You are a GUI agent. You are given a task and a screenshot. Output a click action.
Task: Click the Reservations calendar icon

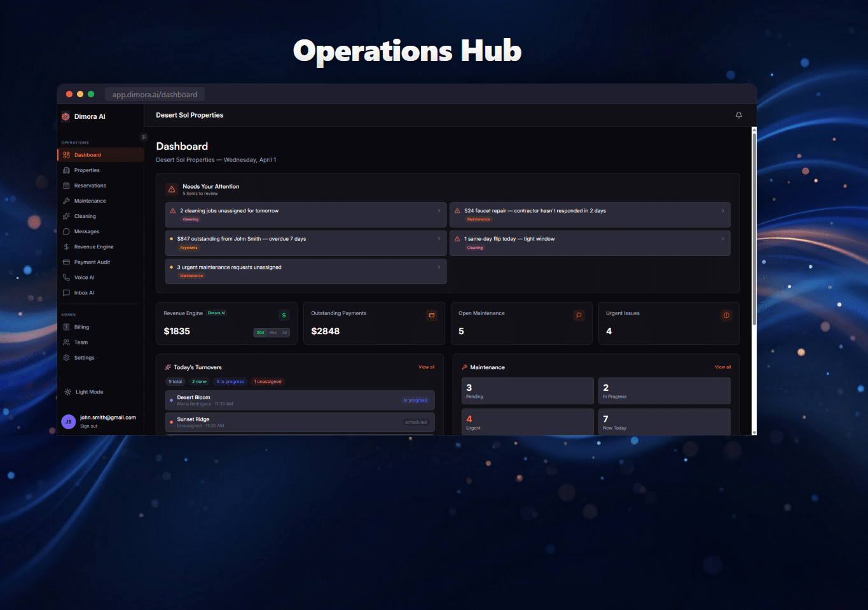point(66,186)
